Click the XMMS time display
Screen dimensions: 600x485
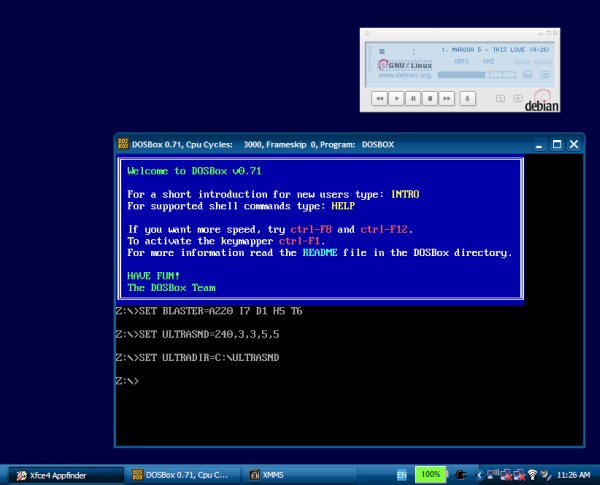(x=413, y=51)
